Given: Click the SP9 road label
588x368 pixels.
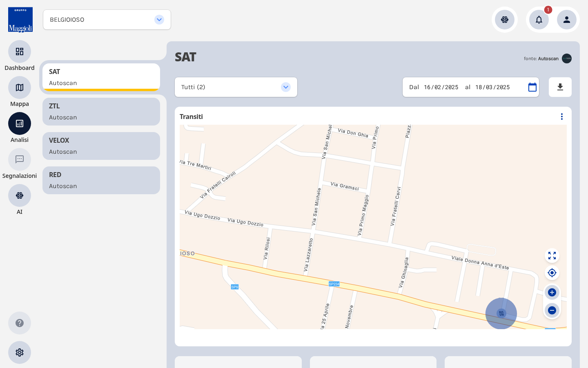Looking at the screenshot, I should point(235,287).
